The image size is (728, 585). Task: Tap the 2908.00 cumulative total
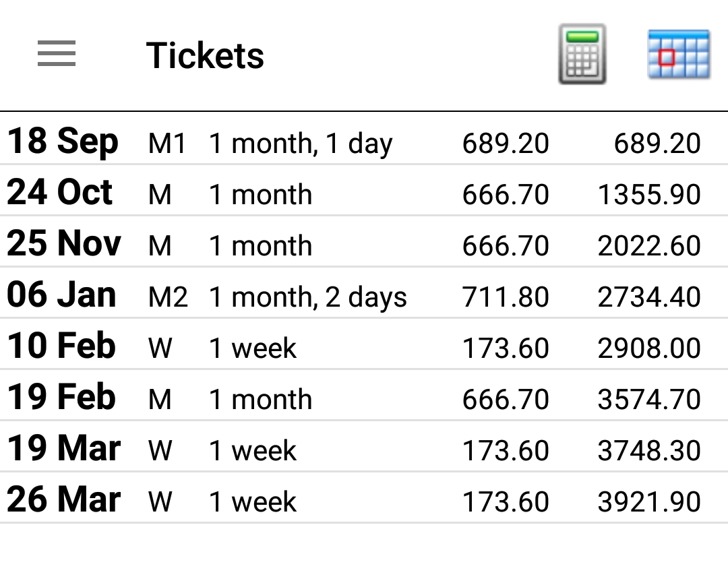coord(649,348)
